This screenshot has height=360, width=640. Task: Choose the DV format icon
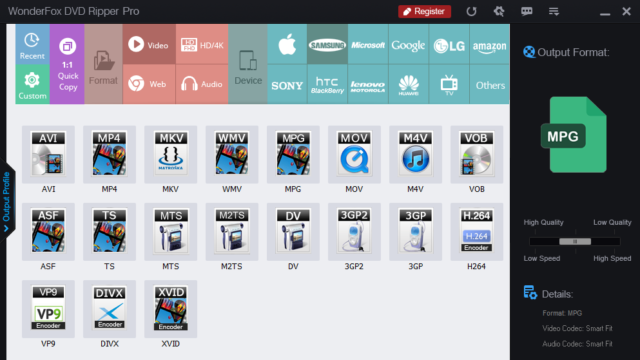[293, 231]
